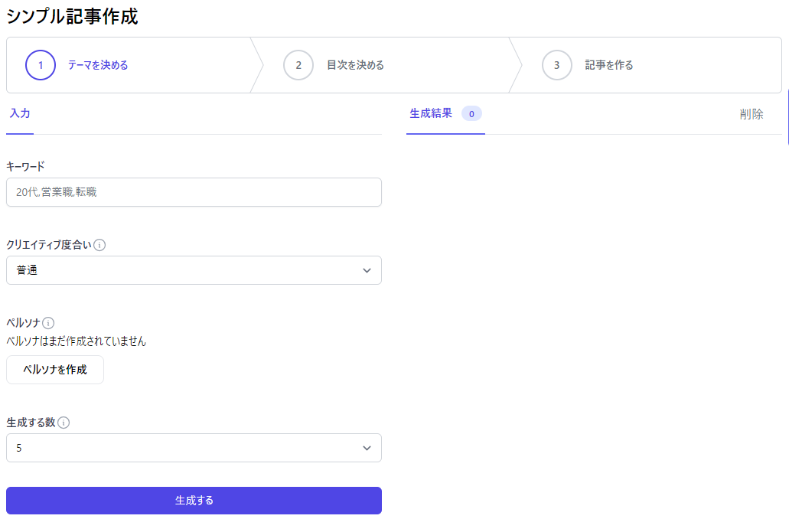Click the chevron arrow in the 普通 dropdown
This screenshot has width=789, height=532.
[x=367, y=270]
